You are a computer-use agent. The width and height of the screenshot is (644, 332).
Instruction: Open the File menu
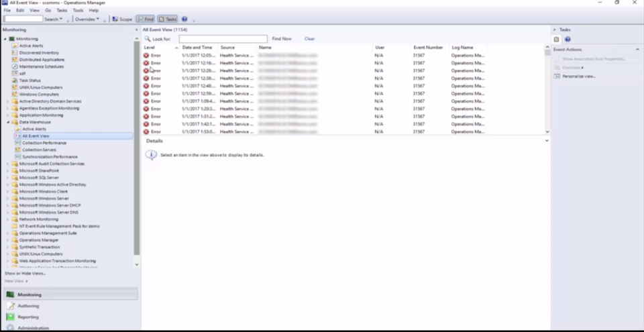(7, 10)
